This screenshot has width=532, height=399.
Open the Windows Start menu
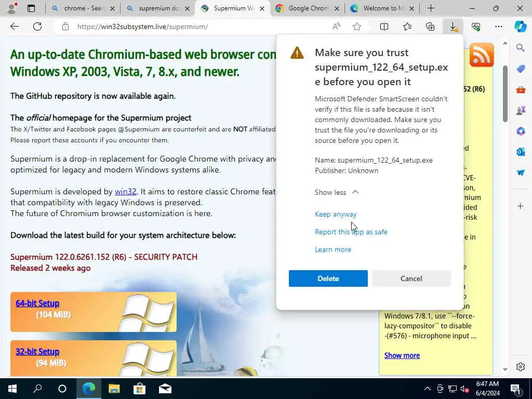(12, 389)
